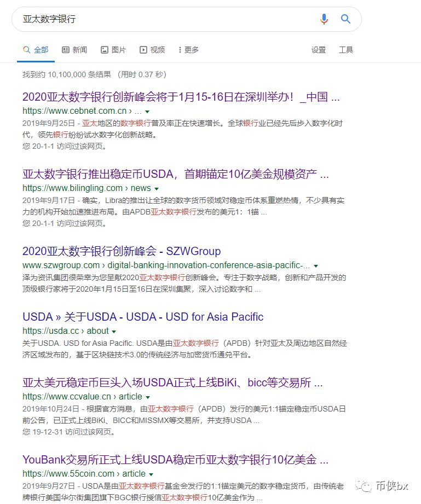Viewport: 421px width, 504px height.
Task: Expand dropdown arrow next to usda.cc about URL
Action: tap(114, 332)
